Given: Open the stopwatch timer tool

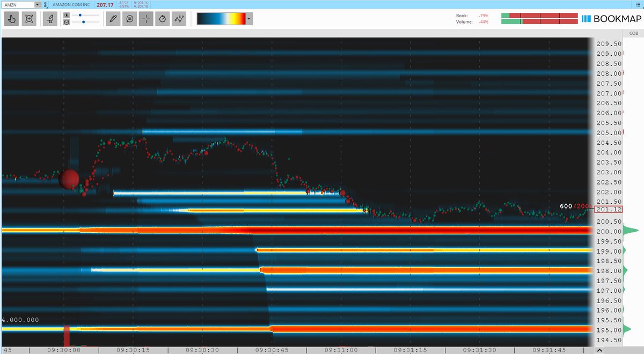Looking at the screenshot, I should pos(163,19).
